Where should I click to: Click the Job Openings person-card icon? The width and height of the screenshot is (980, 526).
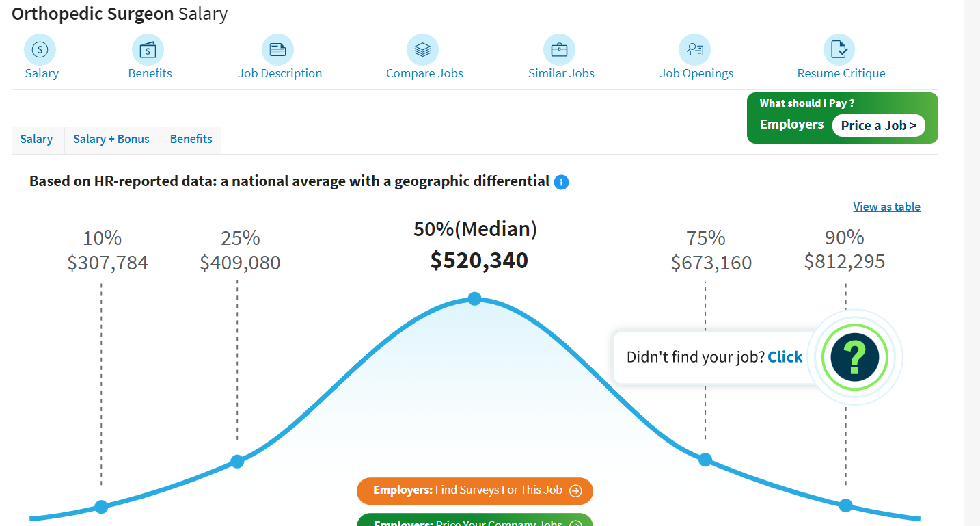coord(694,50)
